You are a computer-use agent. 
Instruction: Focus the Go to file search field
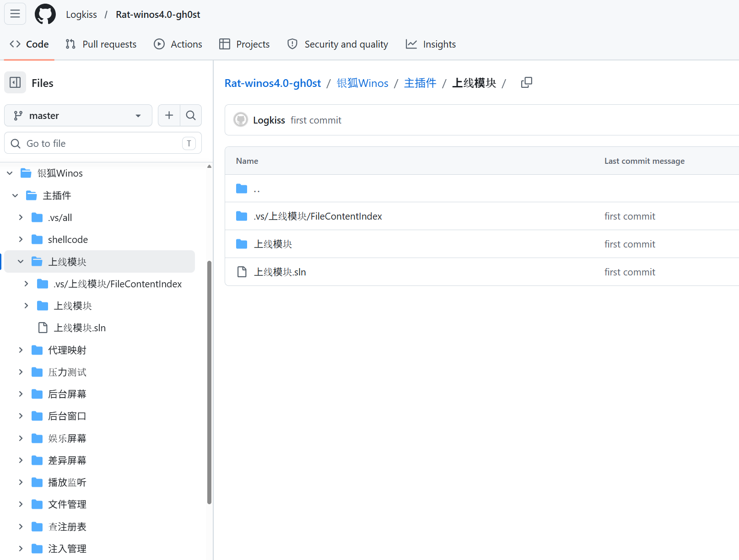[103, 143]
